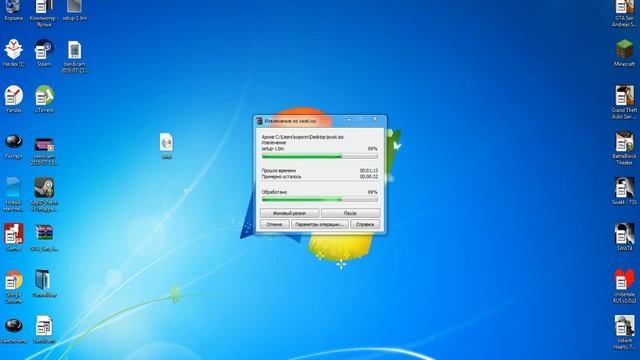
Task: Close the extraction dialog window
Action: point(375,120)
